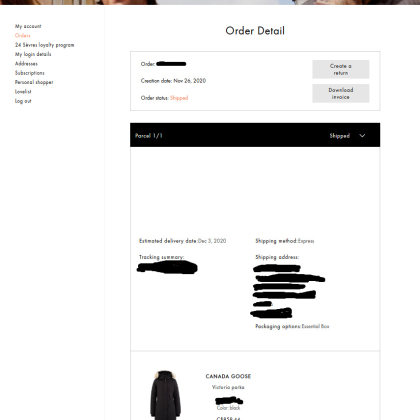Open Personal shopper page
Screen dimensions: 420x420
[x=34, y=82]
